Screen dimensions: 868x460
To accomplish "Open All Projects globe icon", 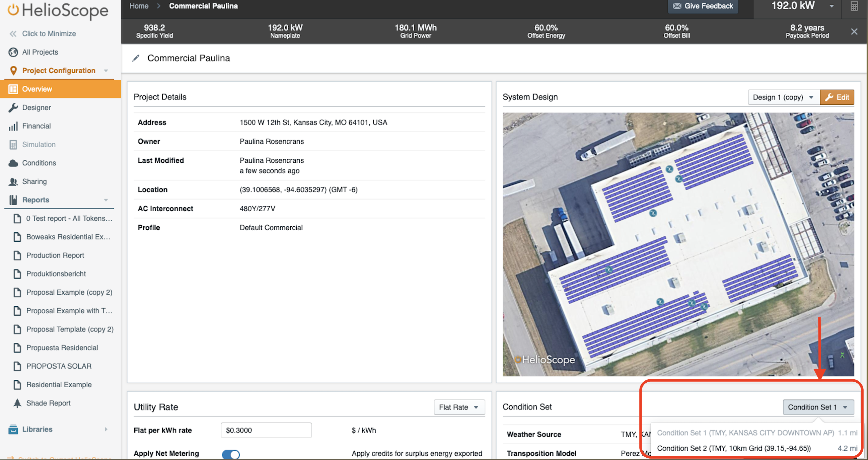I will (x=13, y=52).
